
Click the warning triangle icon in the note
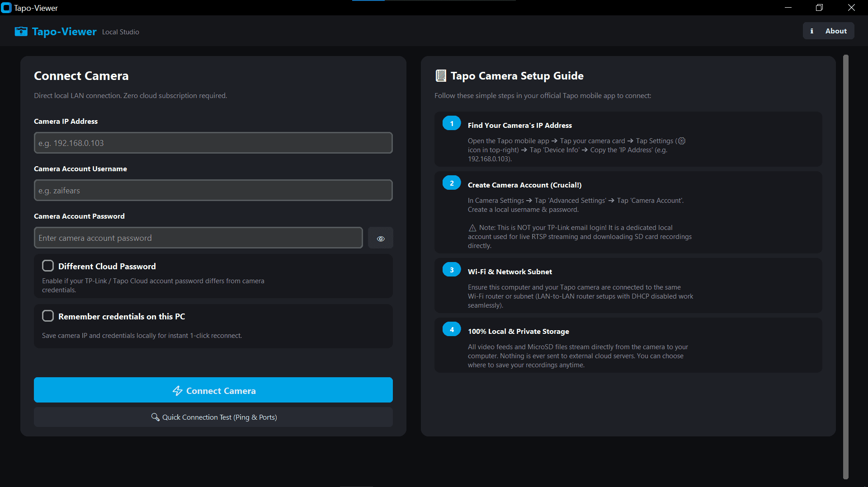point(472,228)
